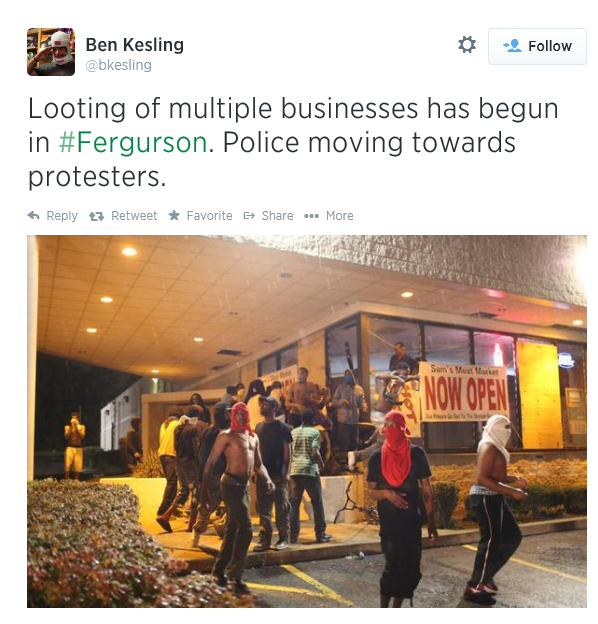Follow Ben Kesling with the Follow button
This screenshot has width=598, height=624.
pos(537,46)
